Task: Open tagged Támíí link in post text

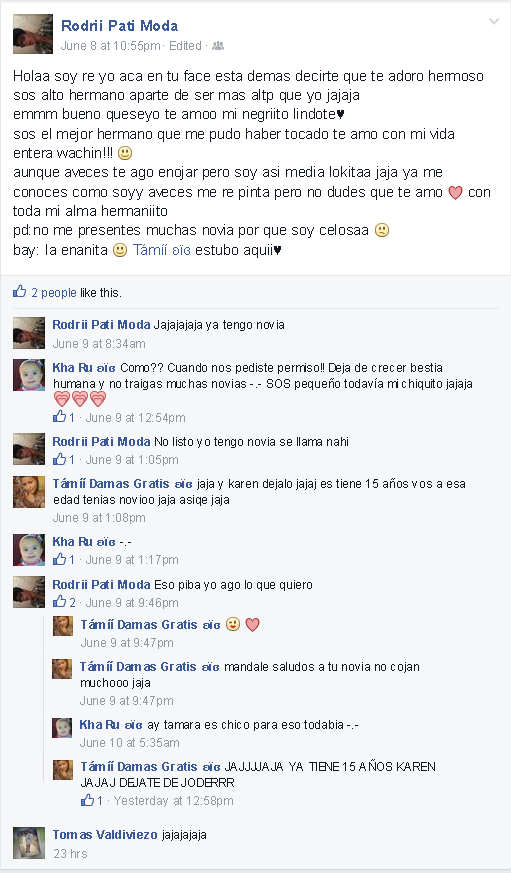Action: [x=161, y=250]
